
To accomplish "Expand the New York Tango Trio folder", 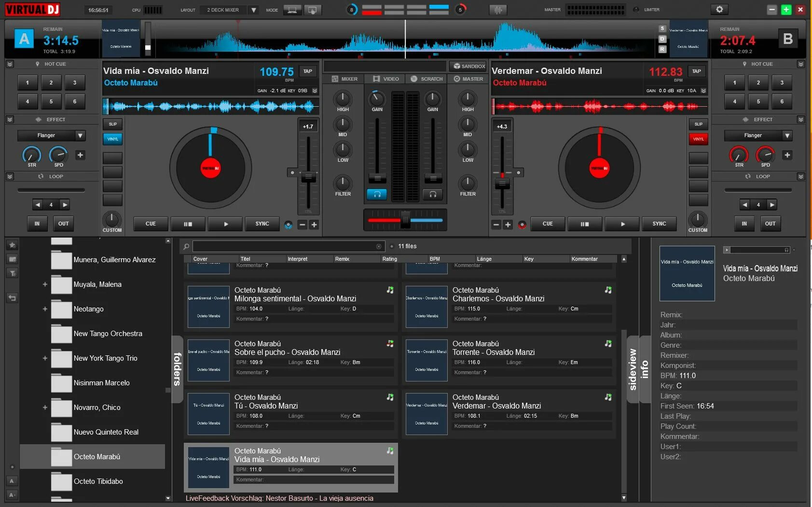I will tap(45, 358).
